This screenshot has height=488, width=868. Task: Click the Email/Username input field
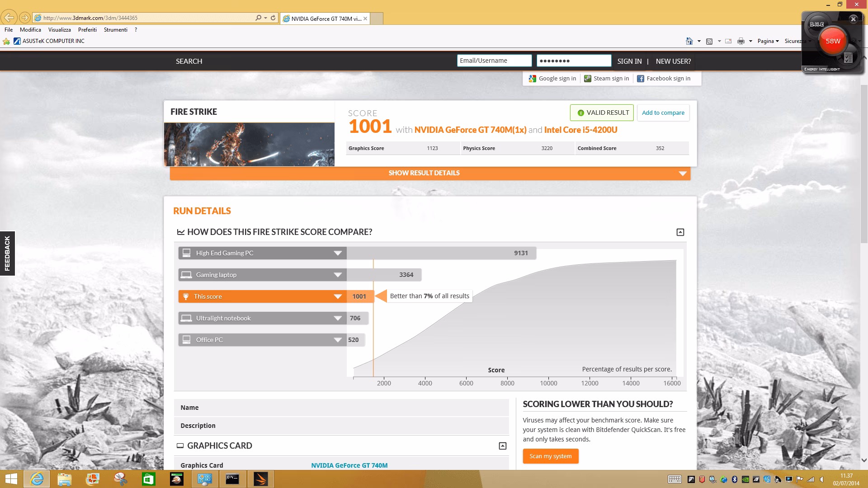pos(494,61)
